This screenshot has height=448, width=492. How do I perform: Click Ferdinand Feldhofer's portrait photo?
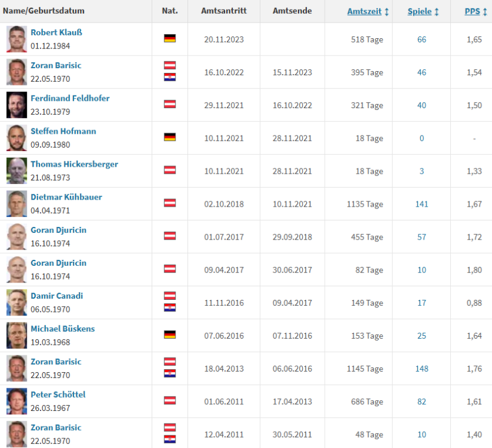click(x=17, y=105)
